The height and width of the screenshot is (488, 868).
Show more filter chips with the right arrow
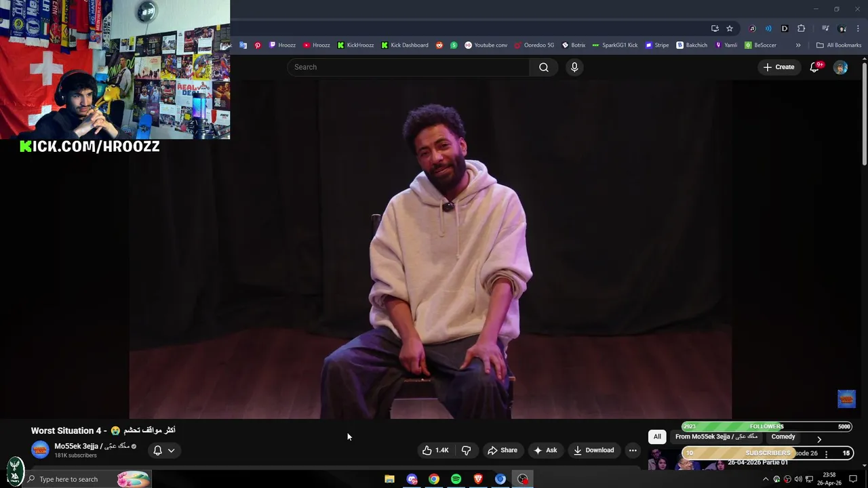click(x=818, y=439)
